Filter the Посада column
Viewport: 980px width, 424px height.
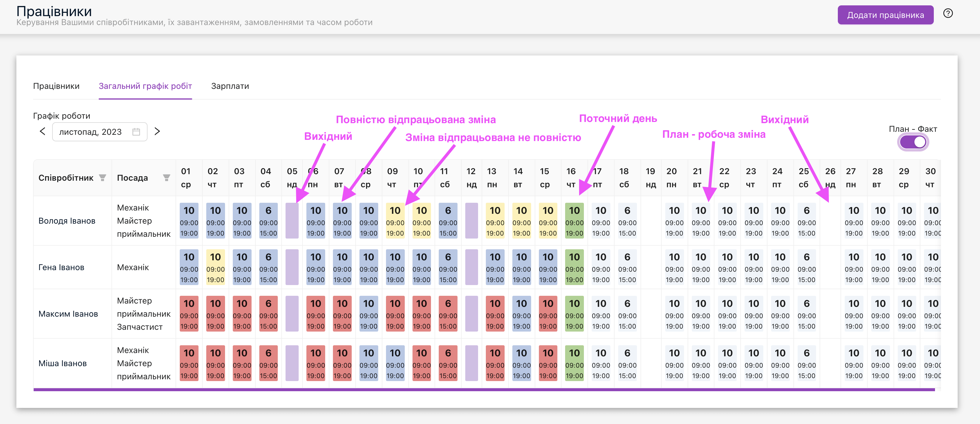pos(166,177)
